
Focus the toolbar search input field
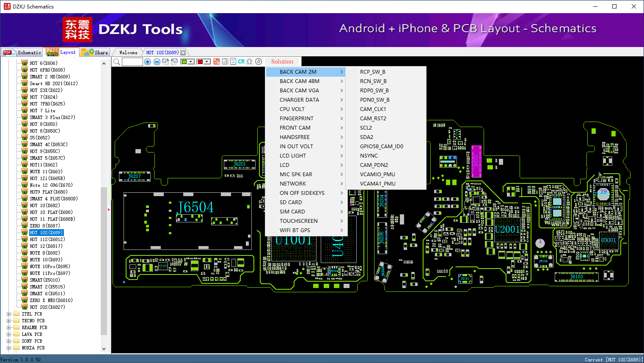tap(132, 62)
